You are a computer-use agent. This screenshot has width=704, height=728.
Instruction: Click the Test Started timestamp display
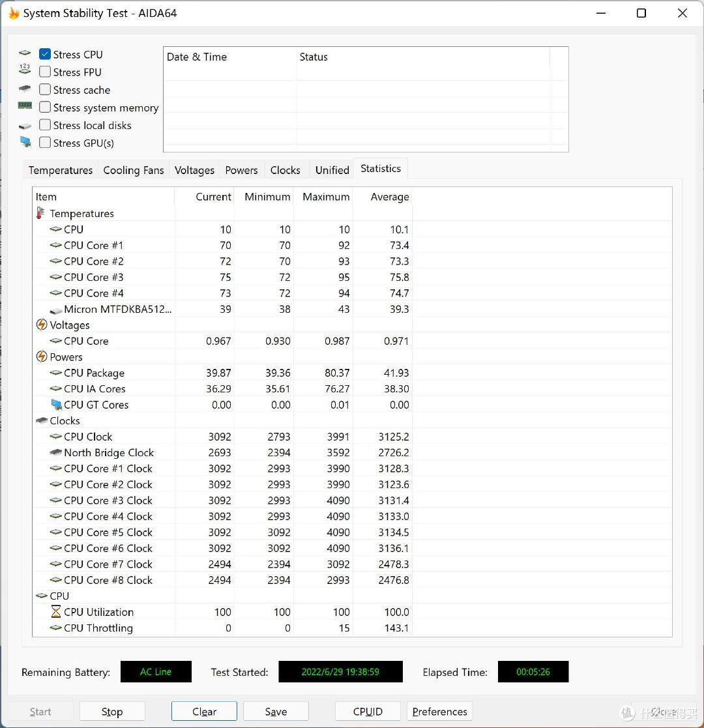(x=340, y=671)
